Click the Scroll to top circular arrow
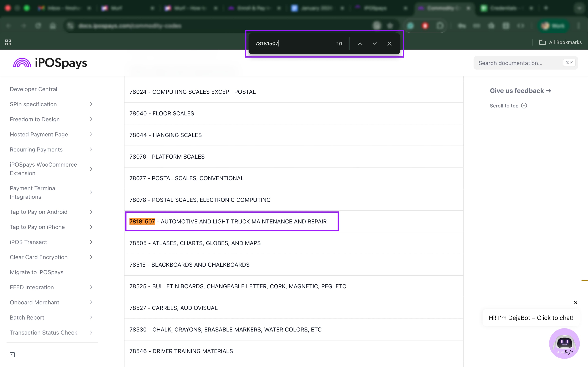This screenshot has height=367, width=588. coord(524,106)
